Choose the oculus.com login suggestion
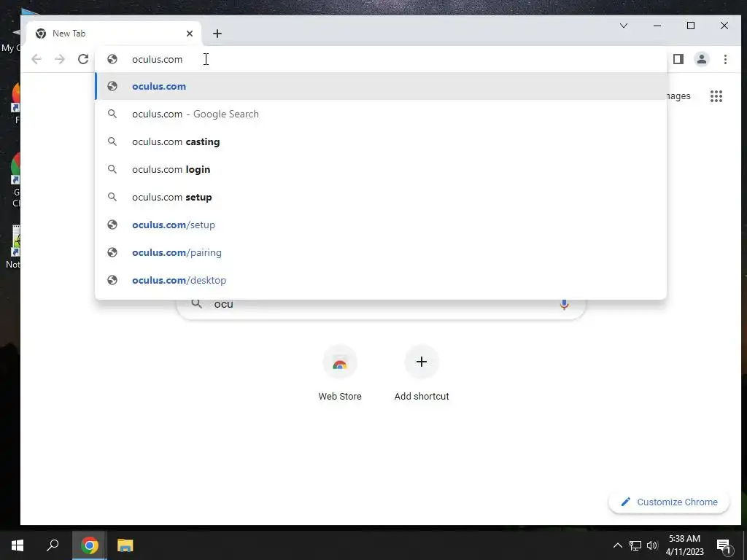This screenshot has width=747, height=560. 381,169
